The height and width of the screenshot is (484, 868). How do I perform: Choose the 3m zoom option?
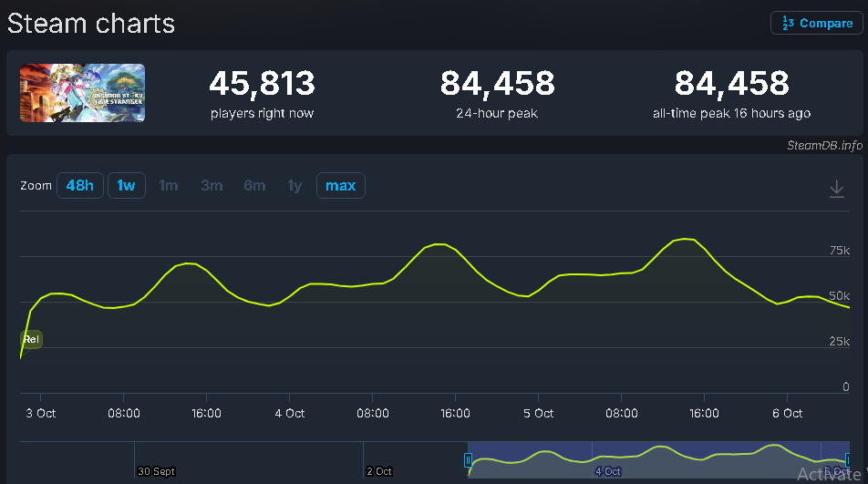(x=212, y=186)
